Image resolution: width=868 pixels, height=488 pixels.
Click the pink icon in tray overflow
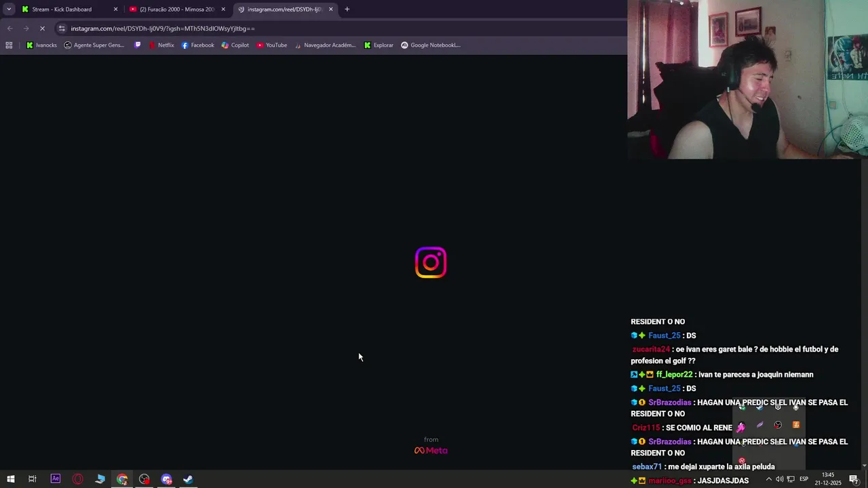[x=741, y=426]
